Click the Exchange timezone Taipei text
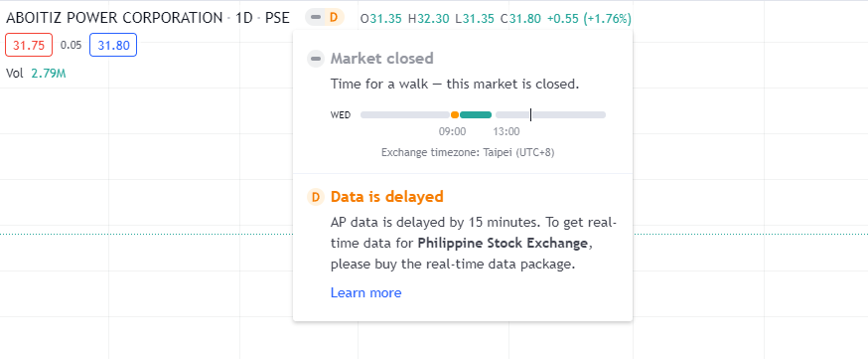 468,152
